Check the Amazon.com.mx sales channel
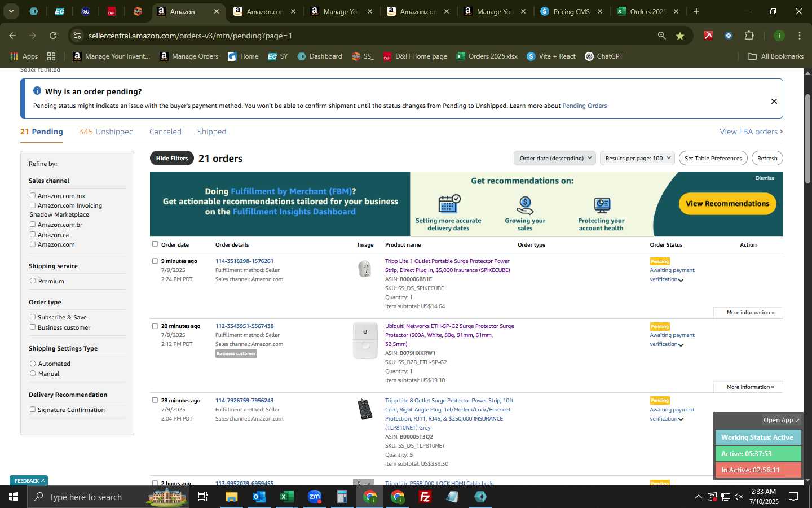The width and height of the screenshot is (812, 508). [33, 196]
